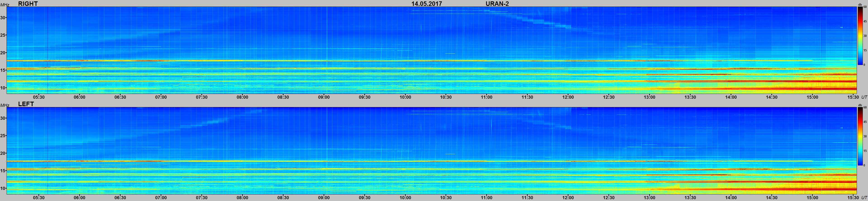Screen dimensions: 868x201
Task: Click the LEFT polarization panel title
Action: (x=26, y=104)
